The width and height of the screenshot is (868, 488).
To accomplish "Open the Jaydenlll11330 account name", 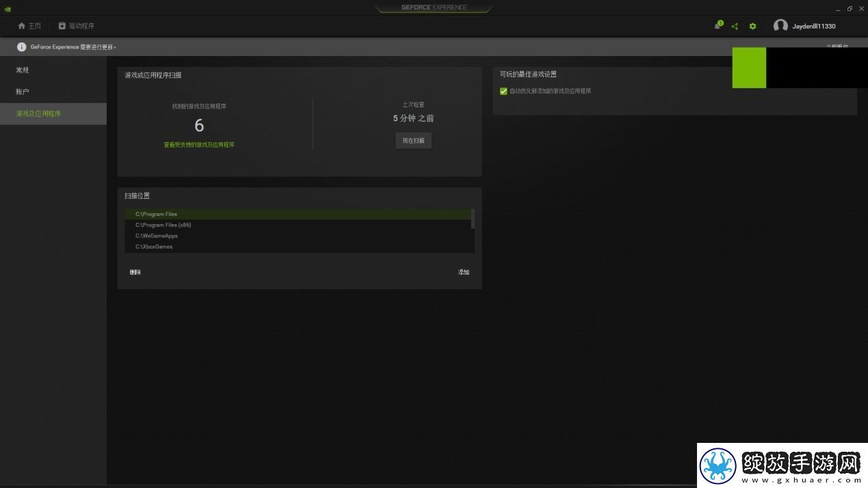I will point(814,26).
